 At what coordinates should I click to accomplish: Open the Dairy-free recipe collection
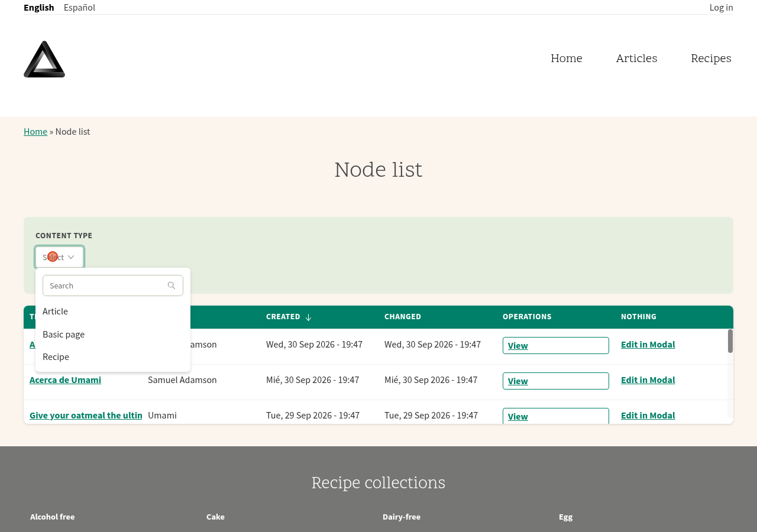pyautogui.click(x=402, y=517)
